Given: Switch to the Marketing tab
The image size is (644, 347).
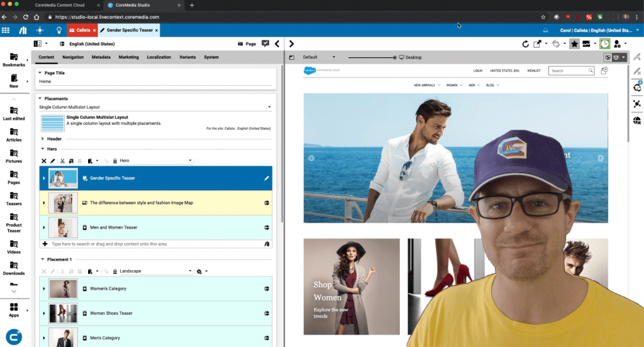Looking at the screenshot, I should point(128,57).
